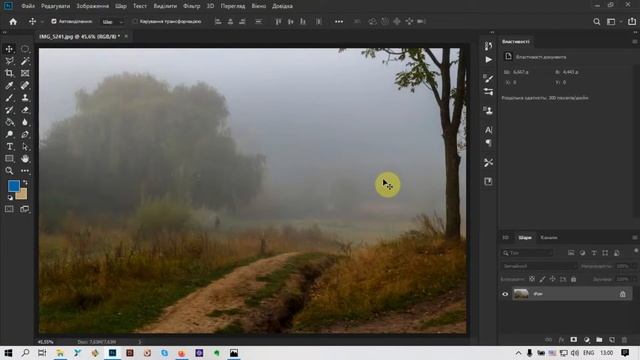
Task: Open the layer filter type dropdown
Action: point(527,253)
